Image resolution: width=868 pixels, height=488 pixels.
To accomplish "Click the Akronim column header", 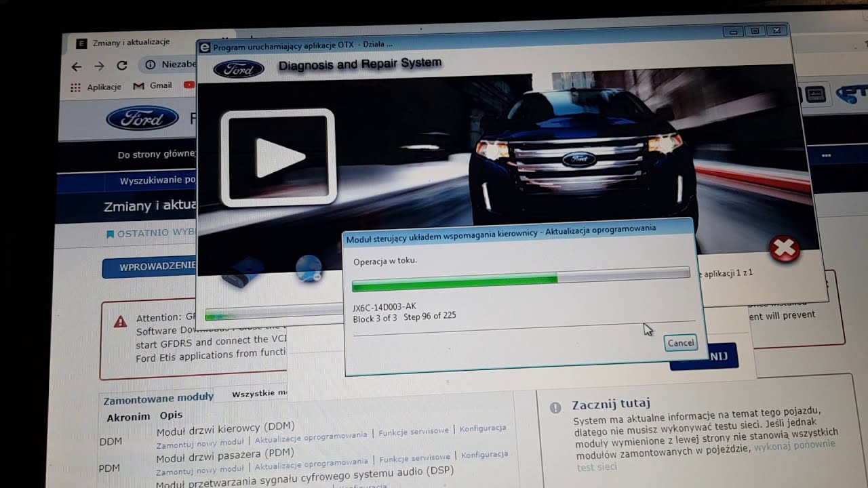I will [x=128, y=417].
